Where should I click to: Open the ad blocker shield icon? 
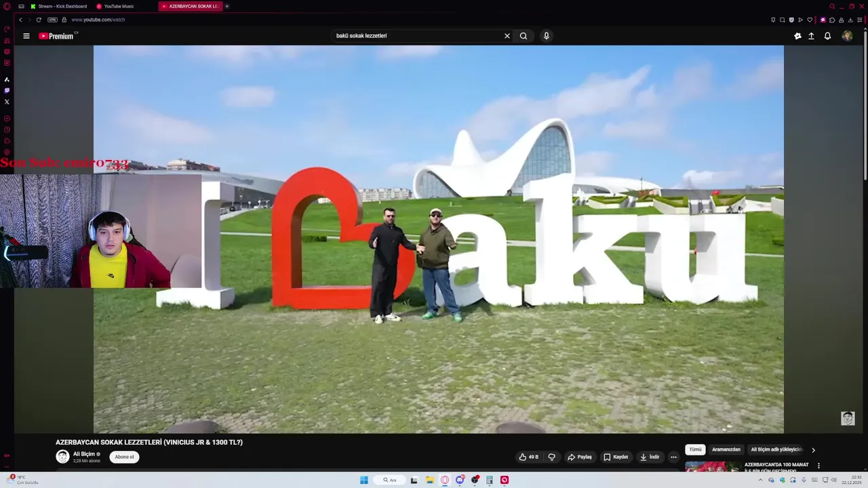(x=791, y=20)
